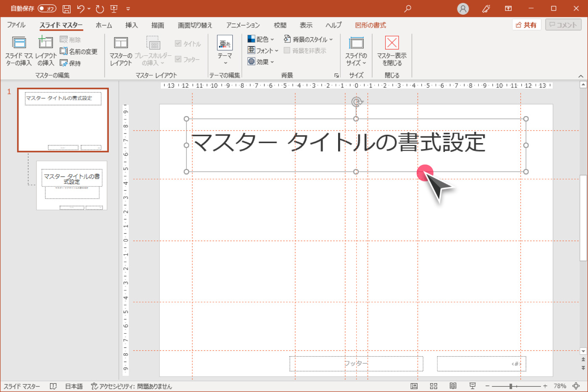Insert layout (レイアウトの挿入)
588x392 pixels.
point(46,52)
